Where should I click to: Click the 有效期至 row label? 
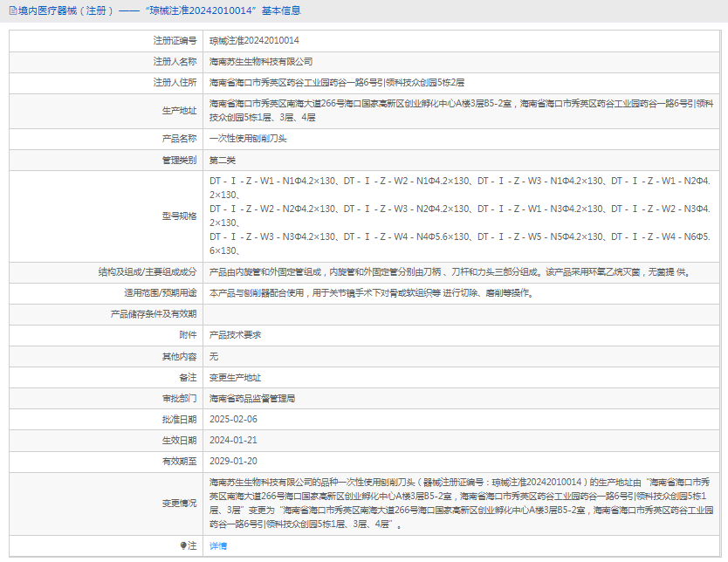click(179, 461)
